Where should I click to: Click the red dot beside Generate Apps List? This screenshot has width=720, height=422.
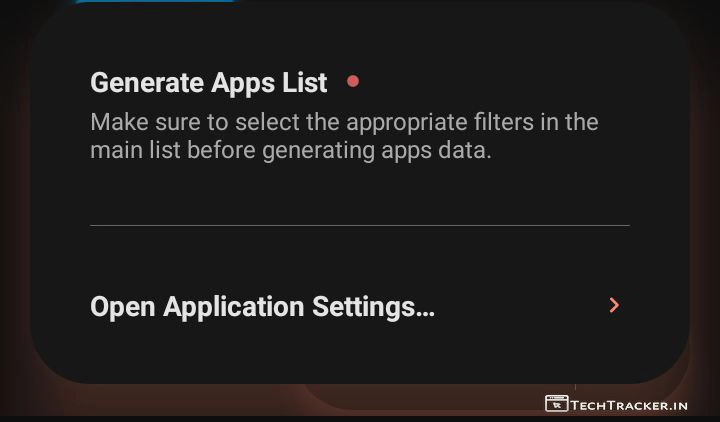(353, 81)
